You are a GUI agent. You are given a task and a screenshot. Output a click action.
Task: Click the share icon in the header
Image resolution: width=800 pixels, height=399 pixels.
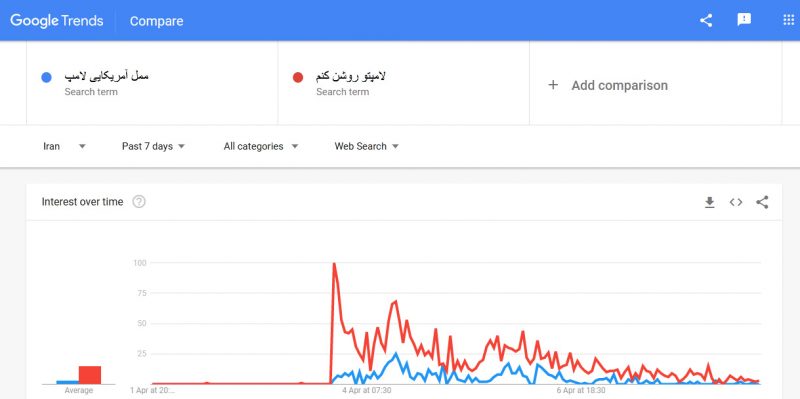tap(706, 20)
